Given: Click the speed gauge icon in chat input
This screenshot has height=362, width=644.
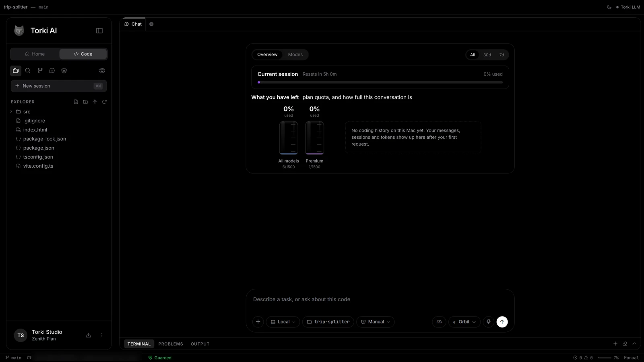Looking at the screenshot, I should tap(439, 322).
